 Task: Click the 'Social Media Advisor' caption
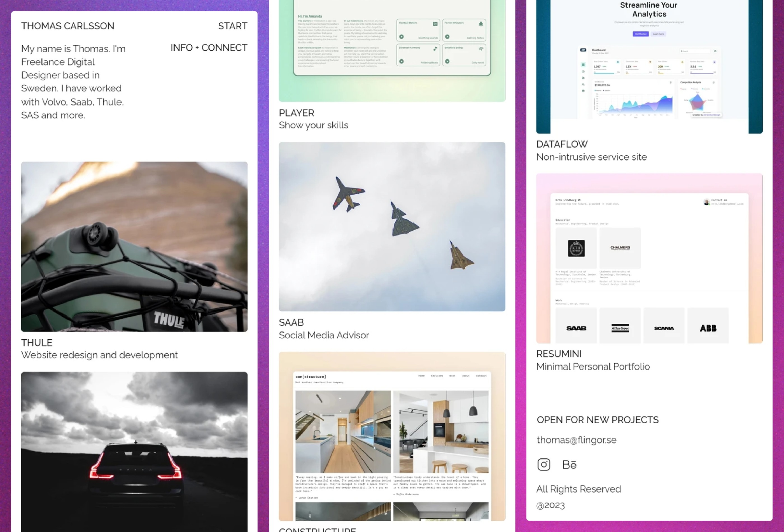click(324, 335)
